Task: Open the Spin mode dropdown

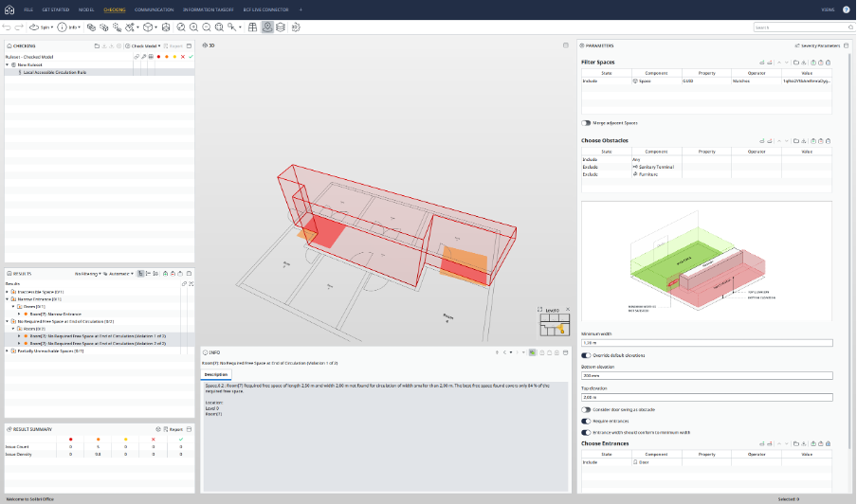Action: pos(43,27)
